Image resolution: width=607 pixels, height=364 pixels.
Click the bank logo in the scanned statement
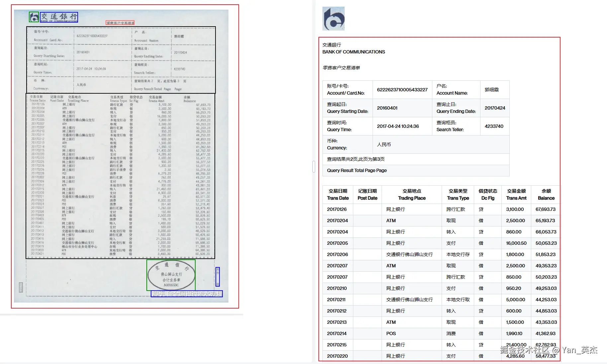[34, 17]
